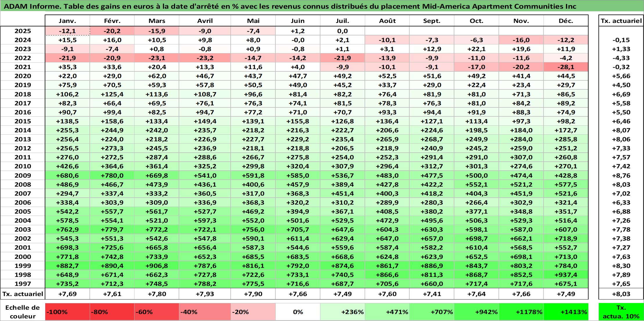Click the -100% red color scale swatch
Screen dimensions: 644x321
67,312
